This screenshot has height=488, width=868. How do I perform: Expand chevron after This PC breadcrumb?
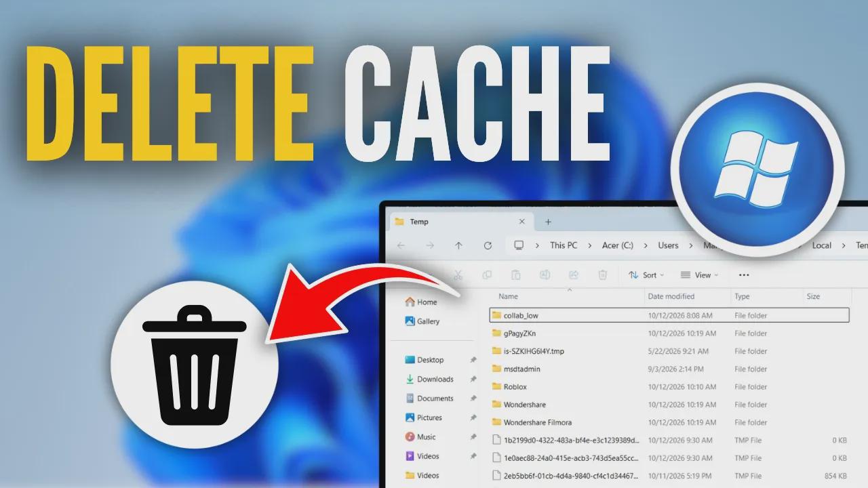click(590, 245)
